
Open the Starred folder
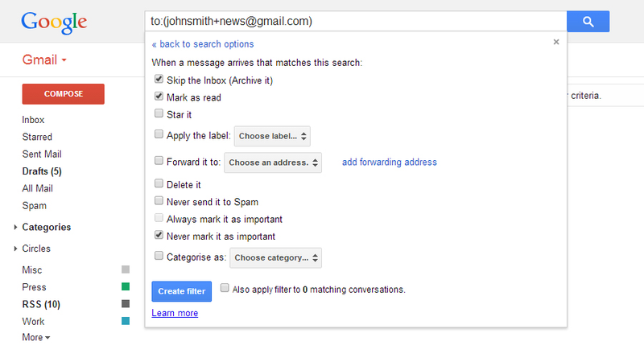(x=37, y=137)
